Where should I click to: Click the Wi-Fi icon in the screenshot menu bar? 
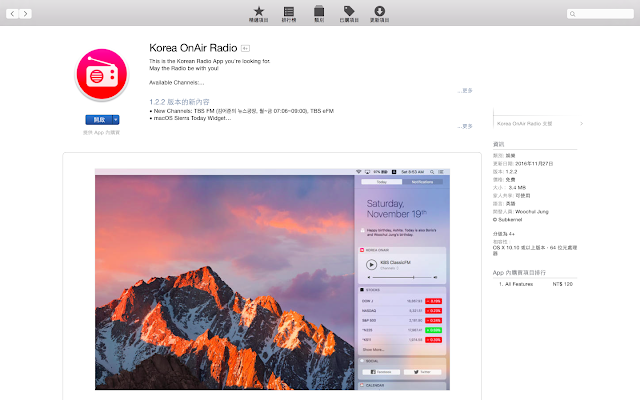(358, 172)
